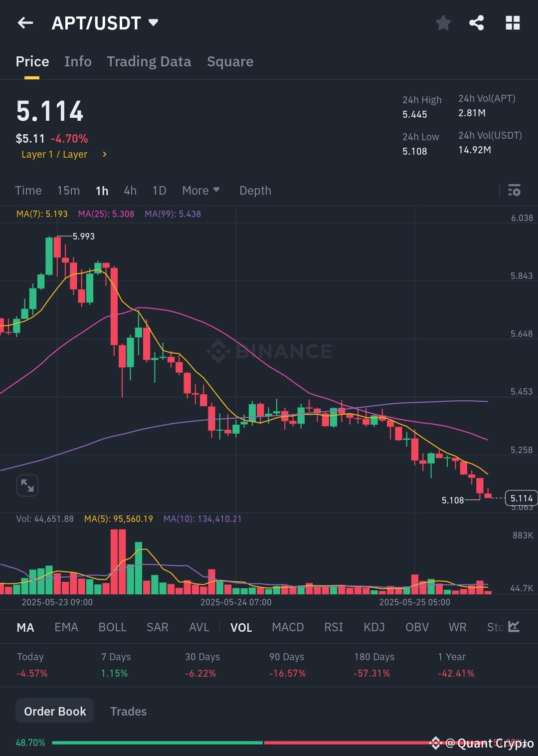This screenshot has width=538, height=756.
Task: Click the buy/sell ratio bar at bottom
Action: 269,743
